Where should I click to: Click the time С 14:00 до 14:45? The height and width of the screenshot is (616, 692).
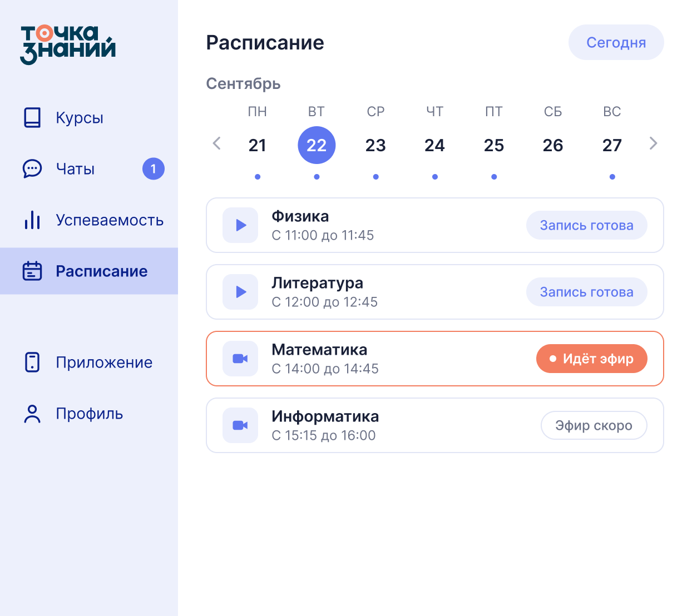tap(325, 369)
